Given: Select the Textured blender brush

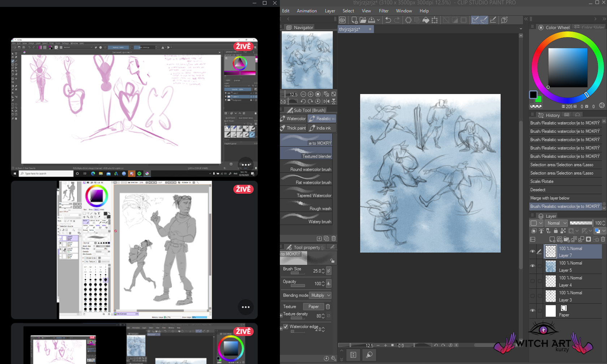Looking at the screenshot, I should tap(306, 153).
